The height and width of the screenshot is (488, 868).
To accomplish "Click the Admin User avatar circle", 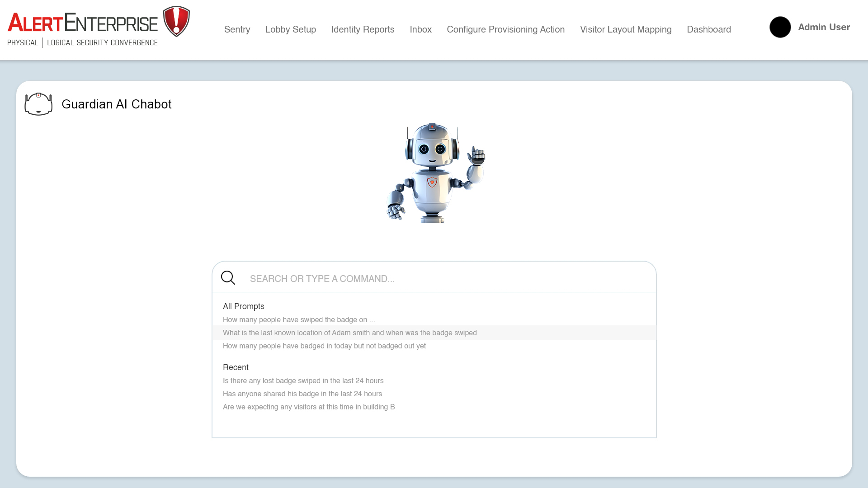I will click(780, 27).
